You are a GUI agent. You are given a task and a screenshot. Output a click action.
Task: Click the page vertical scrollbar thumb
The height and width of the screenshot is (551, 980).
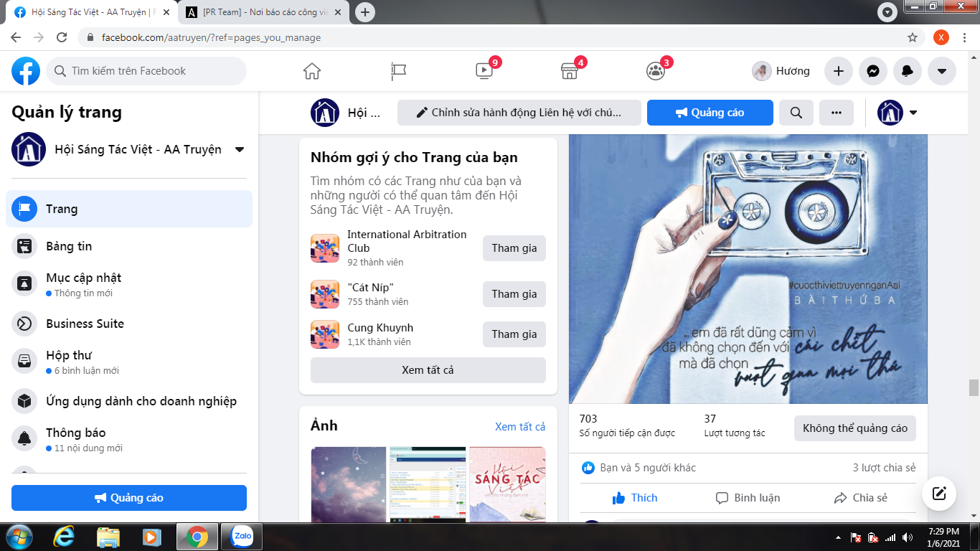(974, 387)
